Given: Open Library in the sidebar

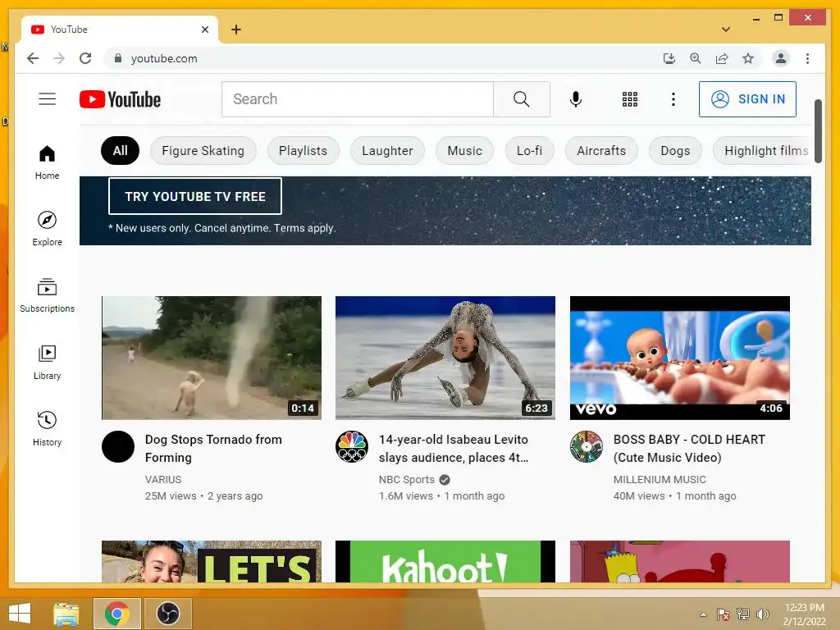Looking at the screenshot, I should 47,362.
